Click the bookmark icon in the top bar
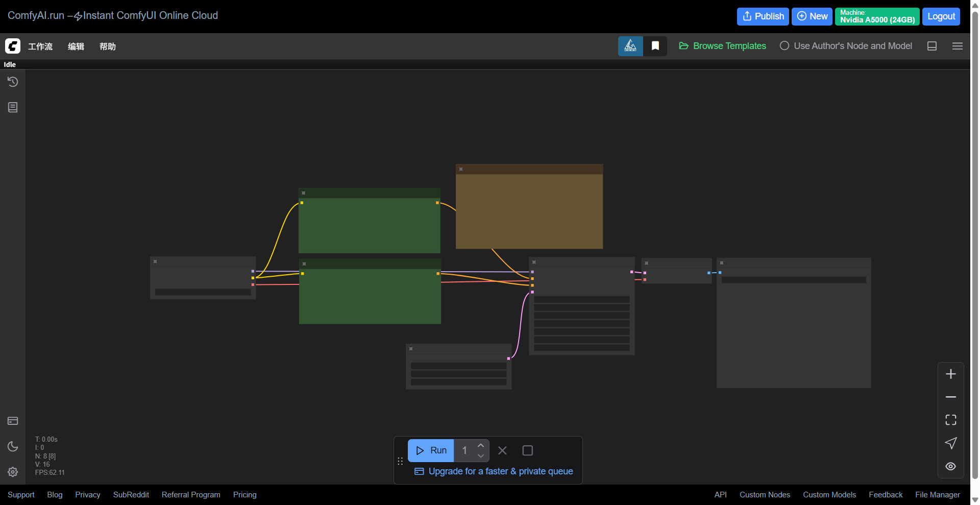Image resolution: width=980 pixels, height=505 pixels. [655, 46]
